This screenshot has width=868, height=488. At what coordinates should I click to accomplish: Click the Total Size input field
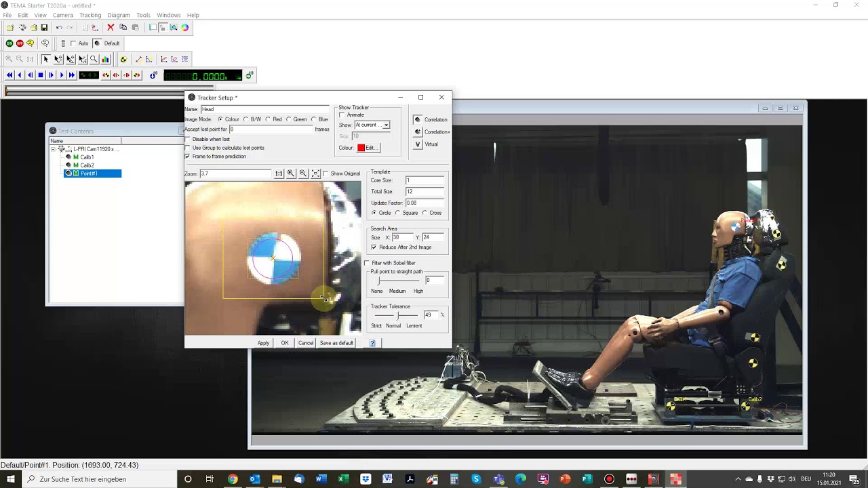tap(425, 192)
